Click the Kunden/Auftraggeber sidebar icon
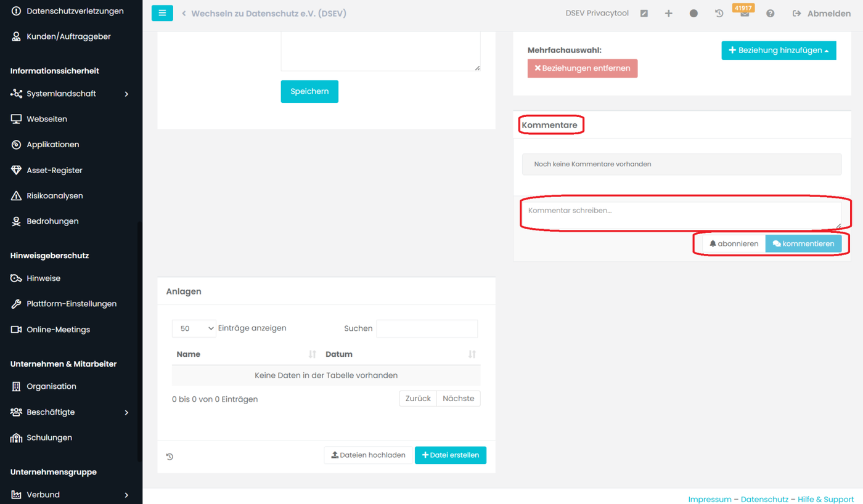 [16, 37]
